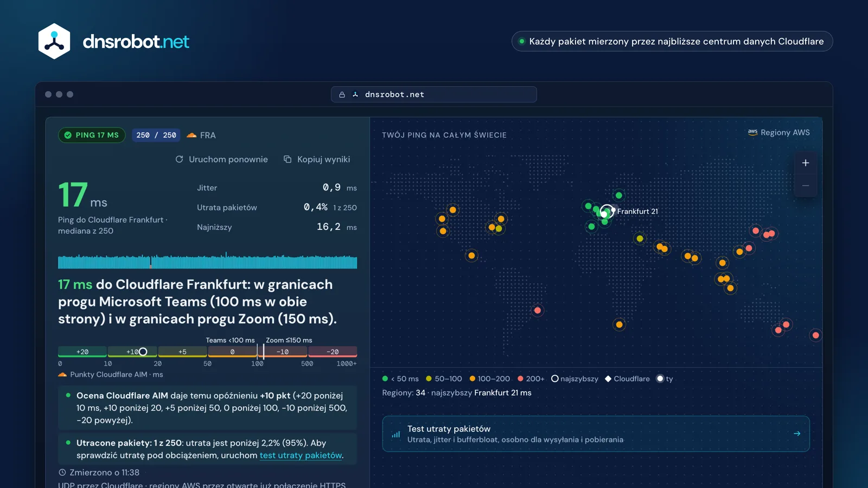The height and width of the screenshot is (488, 868).
Task: Click the Jitter value 0,9 ms
Action: click(340, 188)
